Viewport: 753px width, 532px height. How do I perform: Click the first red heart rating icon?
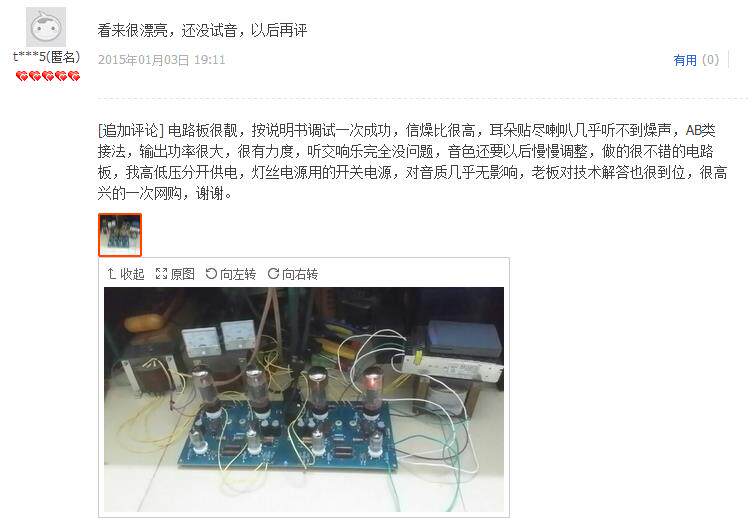point(22,76)
